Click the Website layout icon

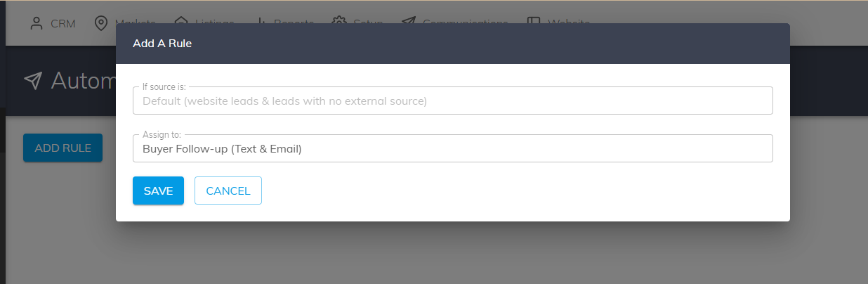pyautogui.click(x=534, y=21)
